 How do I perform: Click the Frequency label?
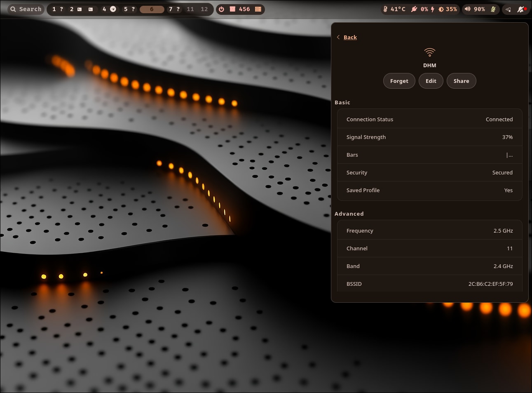click(360, 231)
